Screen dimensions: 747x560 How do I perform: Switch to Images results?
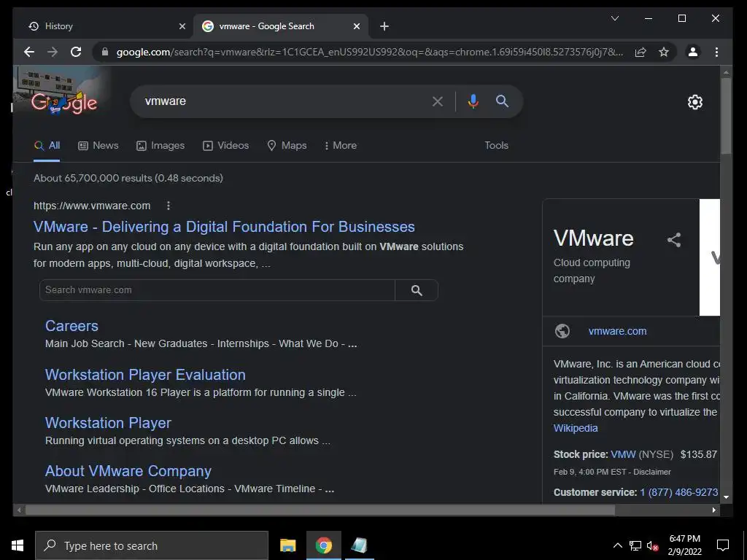[x=160, y=146]
